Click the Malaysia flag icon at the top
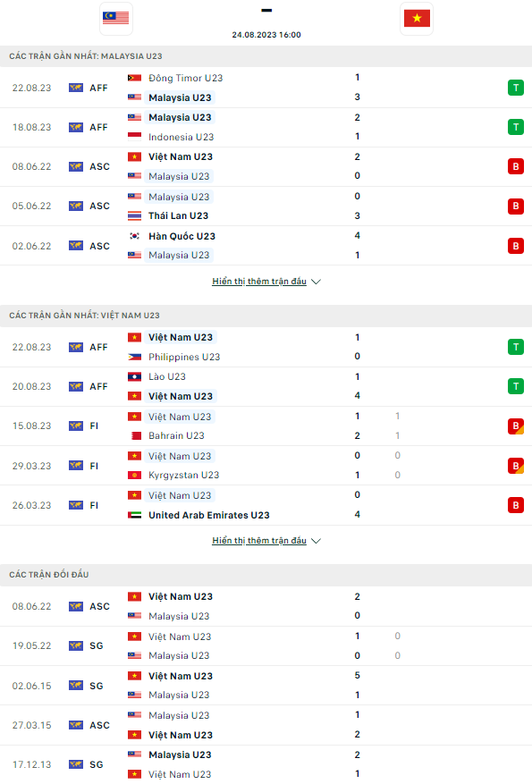This screenshot has height=784, width=532. coord(115,18)
